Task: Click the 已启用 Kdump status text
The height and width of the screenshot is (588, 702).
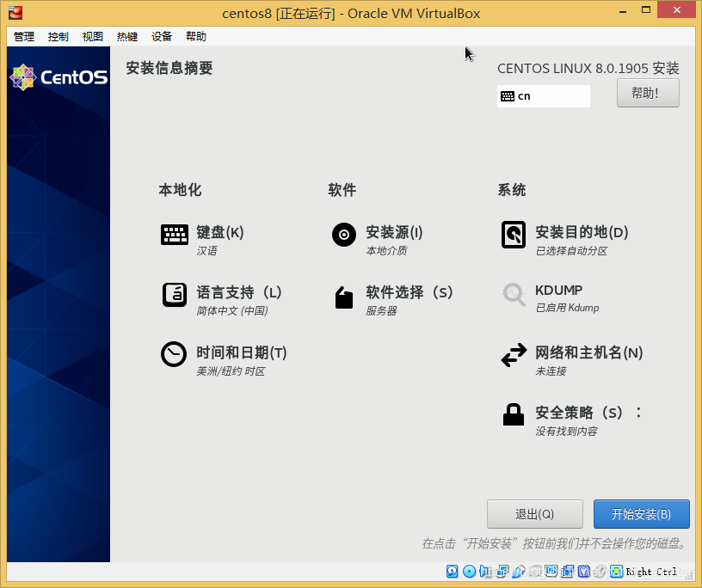Action: pos(567,308)
